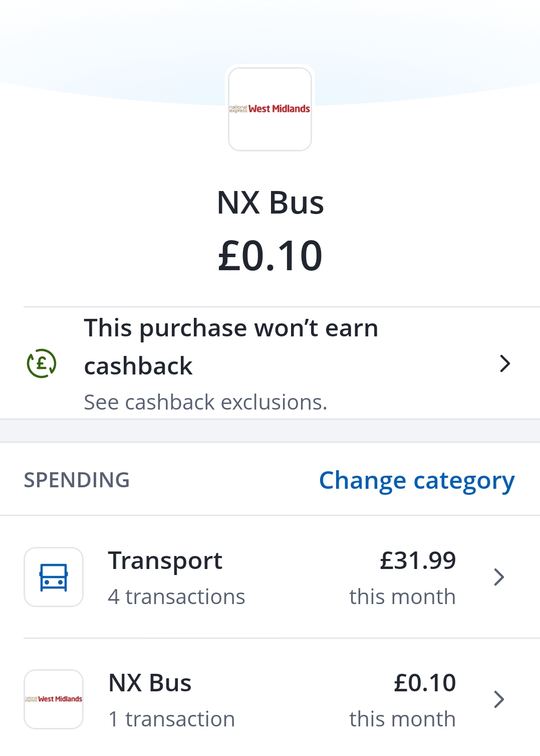Tap the NX Bus title heading
Image resolution: width=540 pixels, height=756 pixels.
point(270,203)
